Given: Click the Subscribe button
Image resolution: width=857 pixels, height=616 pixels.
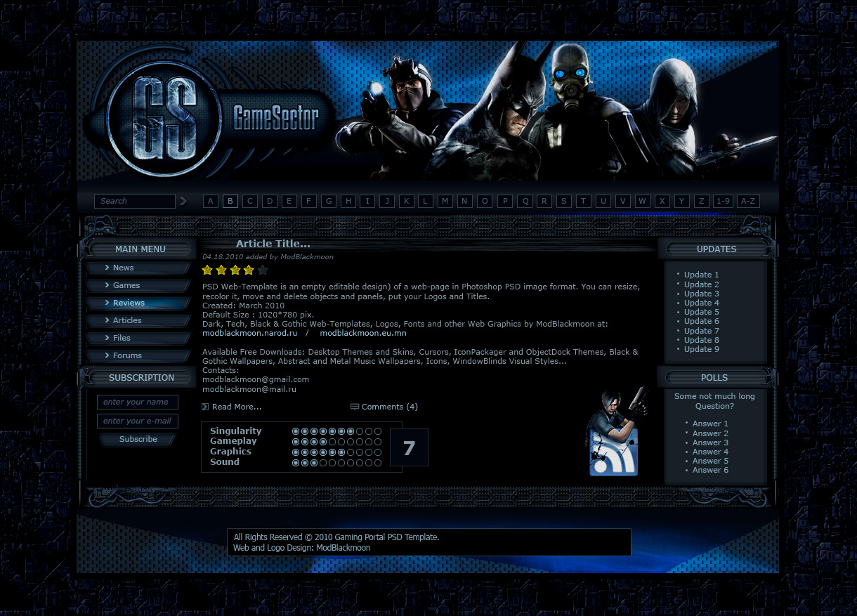Looking at the screenshot, I should [x=138, y=439].
